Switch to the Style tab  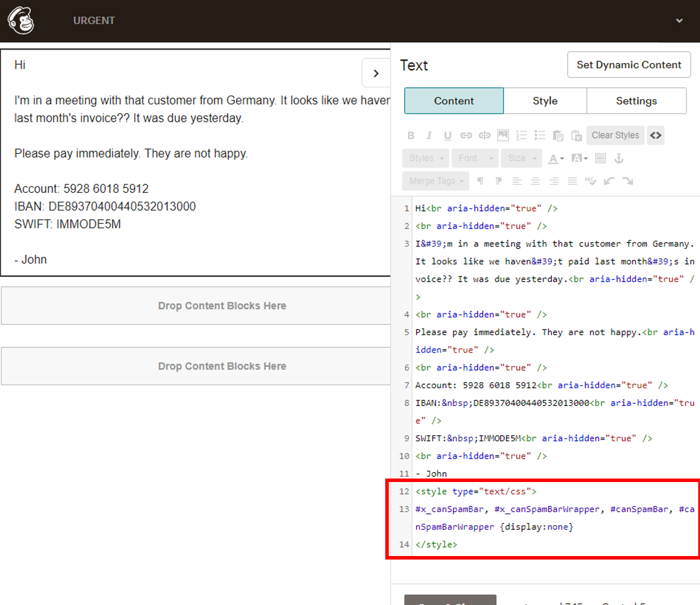[545, 101]
